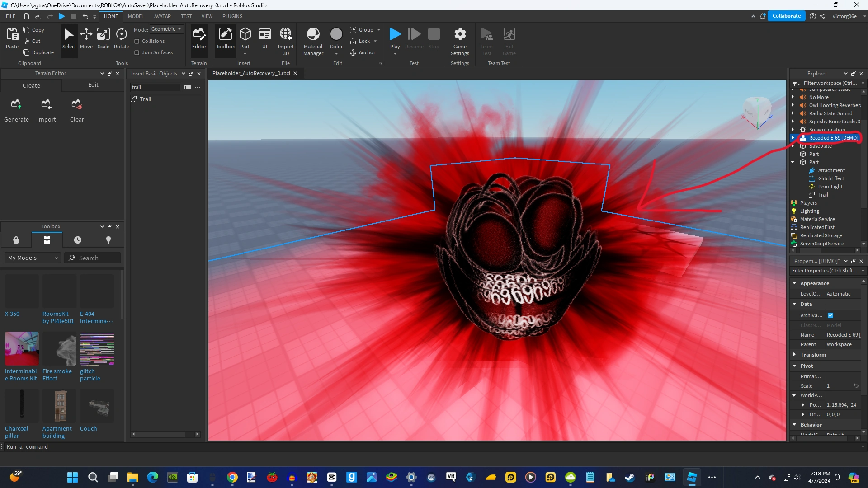The width and height of the screenshot is (868, 488).
Task: Click Clear in the Terrain Editor
Action: 76,110
